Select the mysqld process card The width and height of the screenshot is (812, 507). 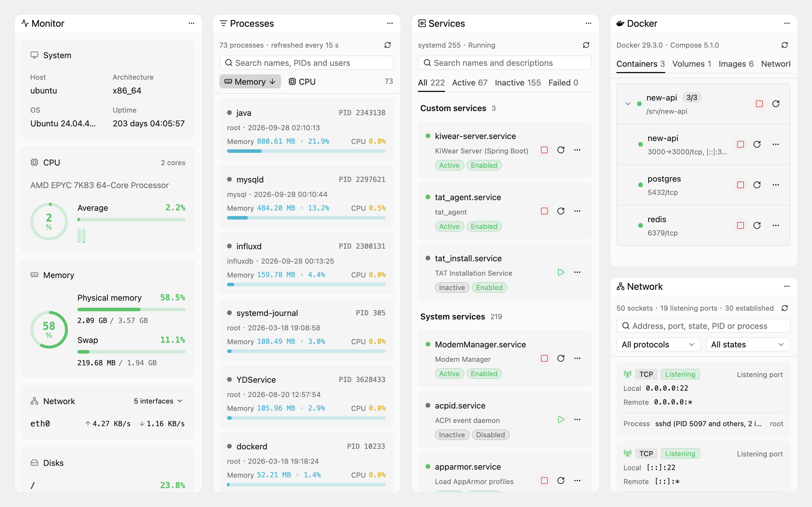point(306,197)
